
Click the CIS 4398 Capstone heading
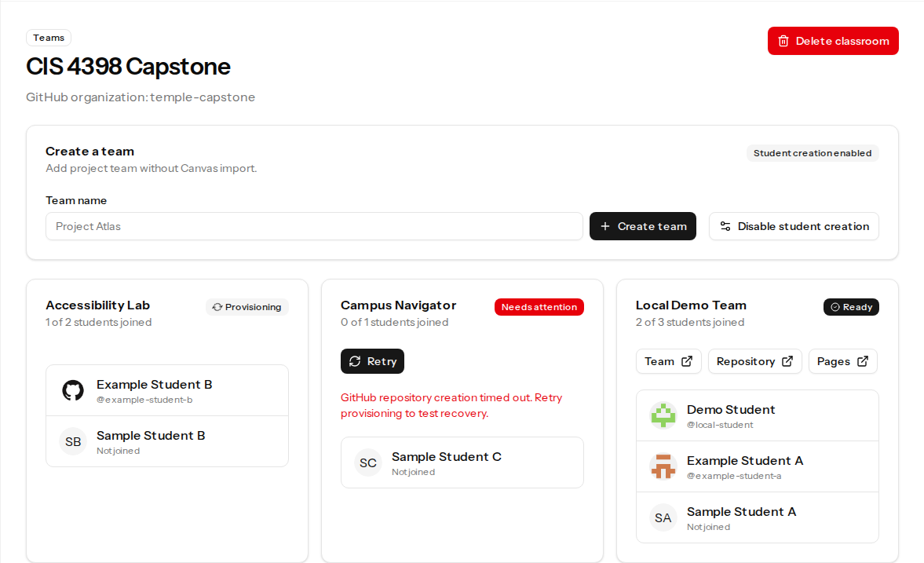[128, 67]
